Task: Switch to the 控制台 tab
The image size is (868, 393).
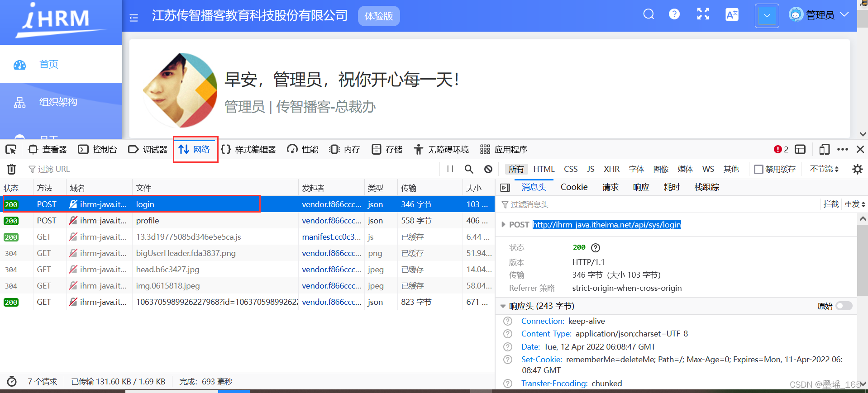Action: coord(98,149)
